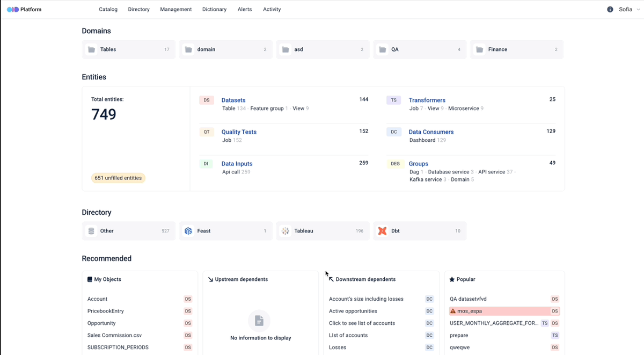Click the Tables domain folder icon
The height and width of the screenshot is (355, 644).
92,49
